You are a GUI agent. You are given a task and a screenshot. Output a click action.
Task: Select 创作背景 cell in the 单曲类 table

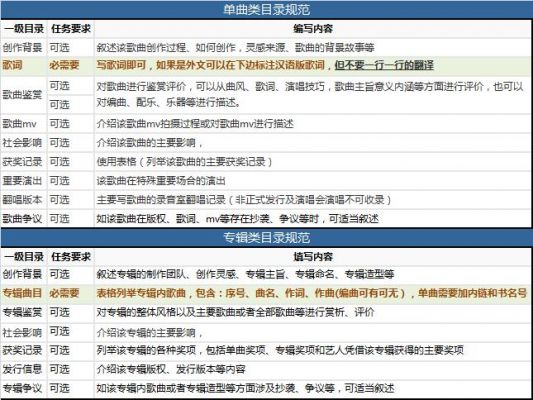[x=22, y=48]
